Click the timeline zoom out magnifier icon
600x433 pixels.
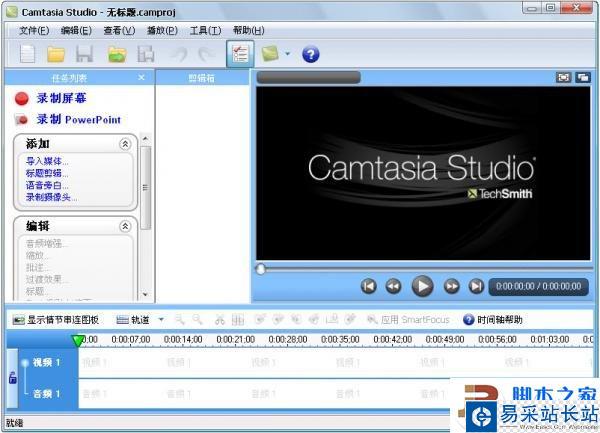[197, 319]
